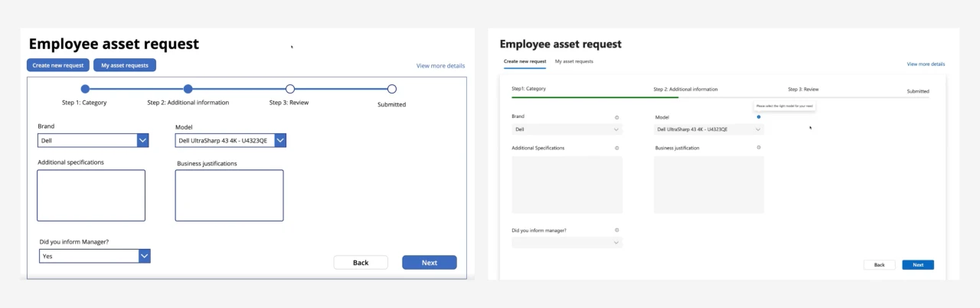Click the filled circle above Step 2: Additional information
The image size is (980, 308).
coord(188,89)
